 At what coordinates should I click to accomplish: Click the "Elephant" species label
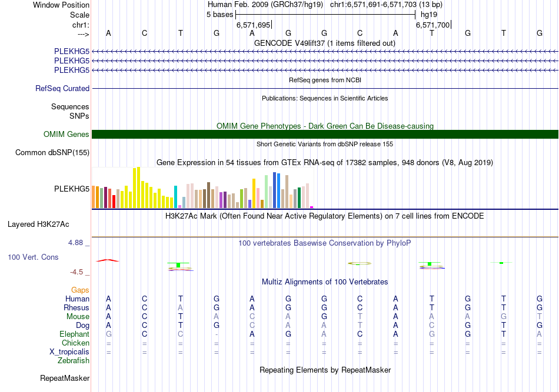(74, 334)
